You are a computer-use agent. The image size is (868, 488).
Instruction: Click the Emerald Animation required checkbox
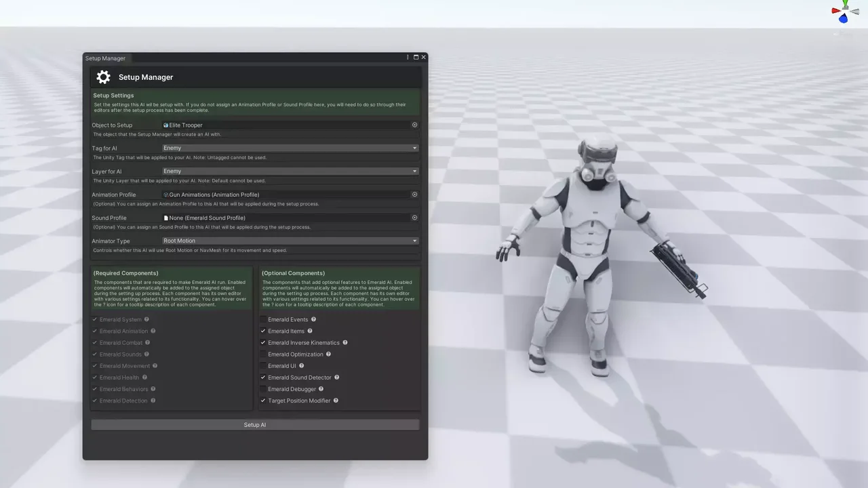[x=95, y=331]
